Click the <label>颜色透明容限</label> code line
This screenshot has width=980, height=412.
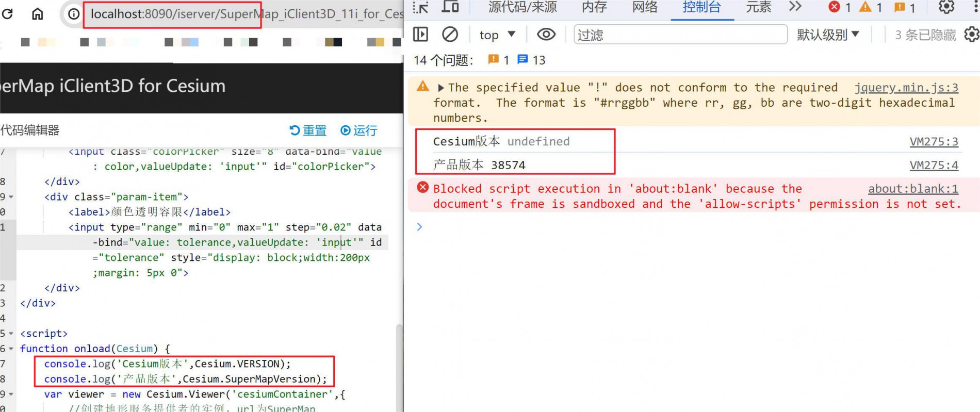pos(150,212)
